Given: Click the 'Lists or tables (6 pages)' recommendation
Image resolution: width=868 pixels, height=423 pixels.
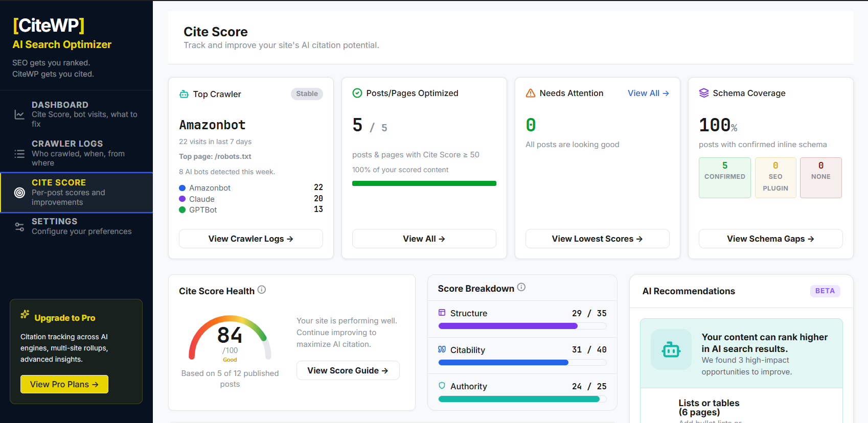Looking at the screenshot, I should 709,408.
